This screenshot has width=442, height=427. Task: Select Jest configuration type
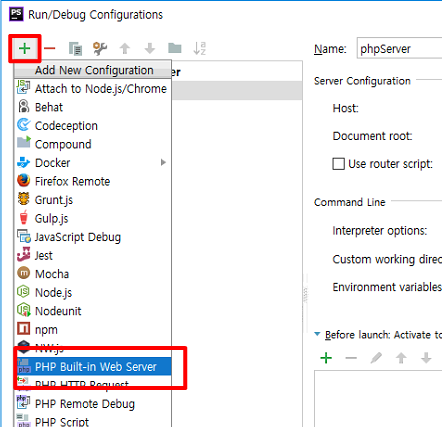(93, 255)
